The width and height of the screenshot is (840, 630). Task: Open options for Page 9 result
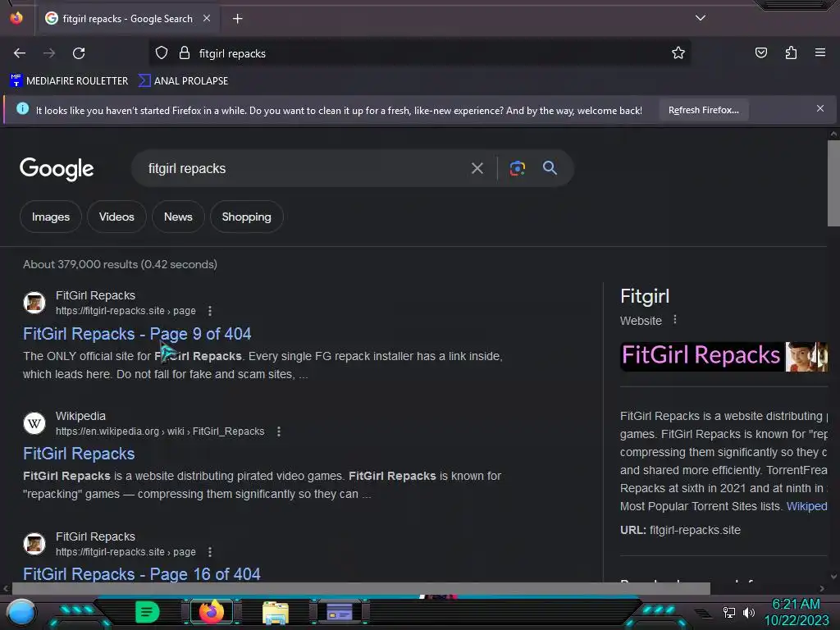coord(209,311)
